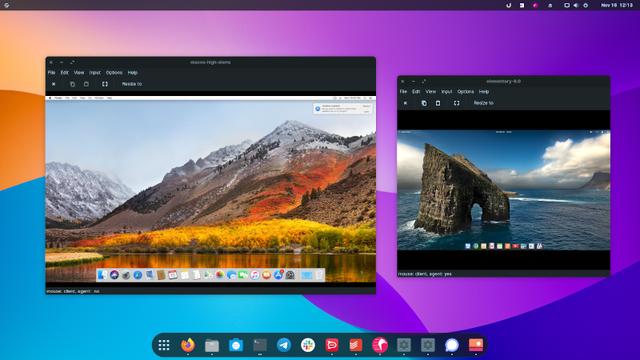Toggle fullscreen icon in elementary viewer toolbar
This screenshot has width=640, height=360.
coord(457,103)
